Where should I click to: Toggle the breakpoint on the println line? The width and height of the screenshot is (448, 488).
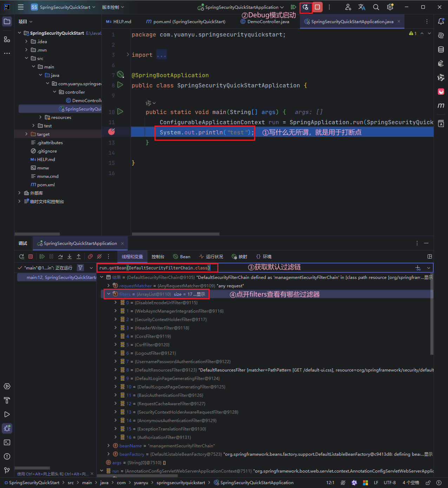click(x=112, y=132)
